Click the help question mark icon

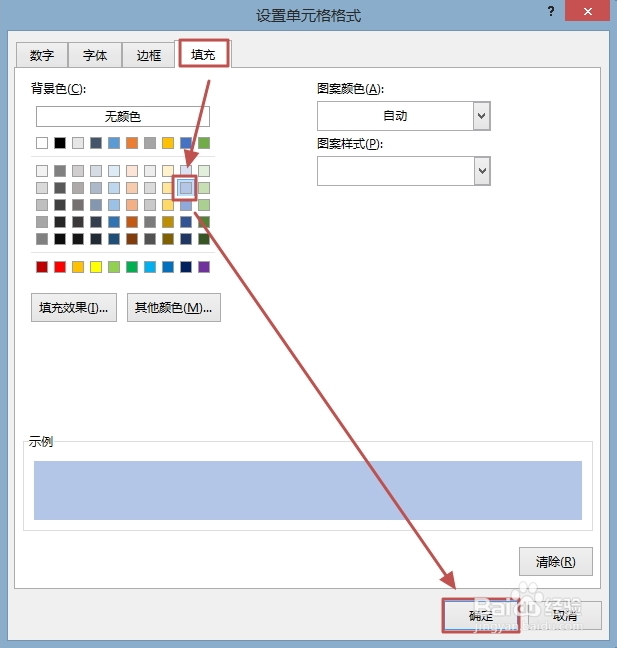click(x=551, y=11)
